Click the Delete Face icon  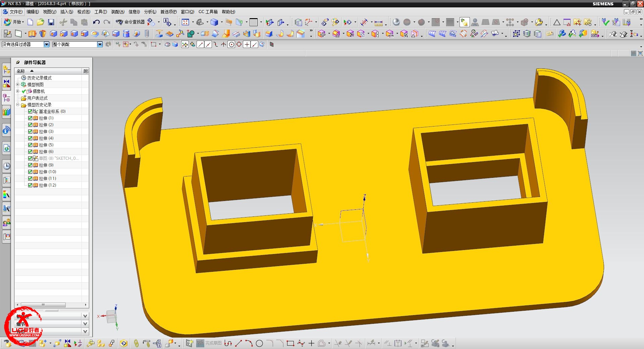point(350,34)
